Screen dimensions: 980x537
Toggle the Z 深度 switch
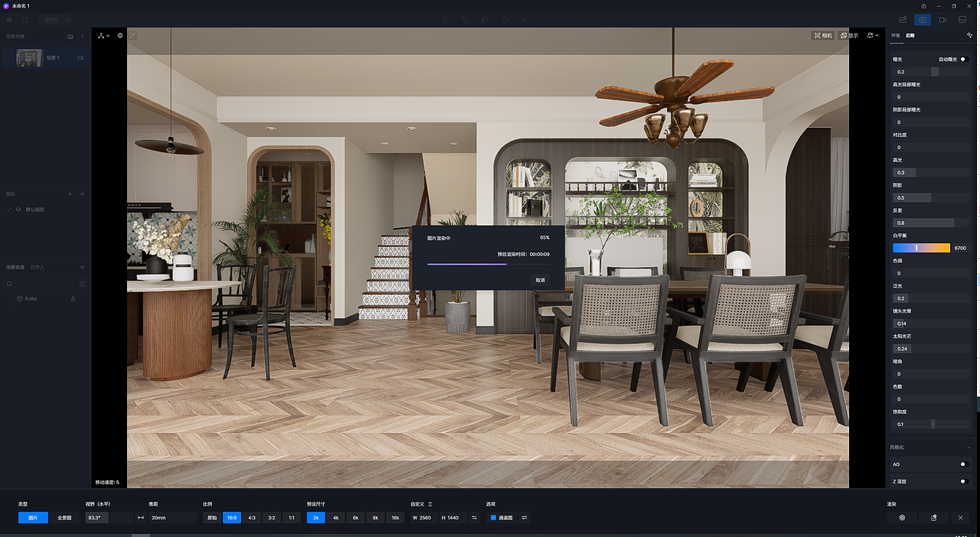964,481
